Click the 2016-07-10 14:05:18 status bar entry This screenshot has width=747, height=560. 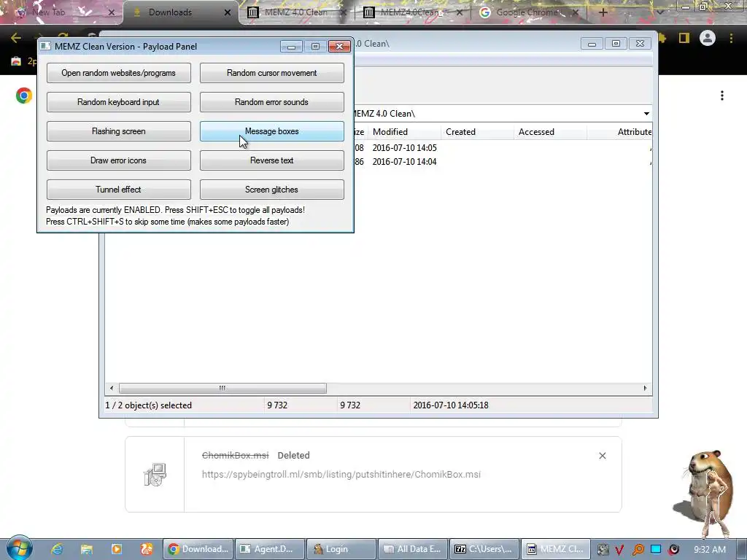pyautogui.click(x=451, y=405)
